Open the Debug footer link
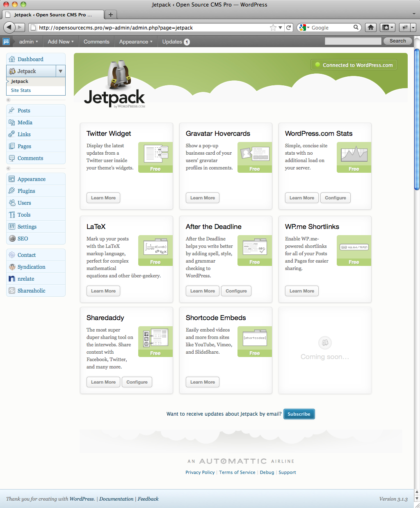 pyautogui.click(x=267, y=472)
